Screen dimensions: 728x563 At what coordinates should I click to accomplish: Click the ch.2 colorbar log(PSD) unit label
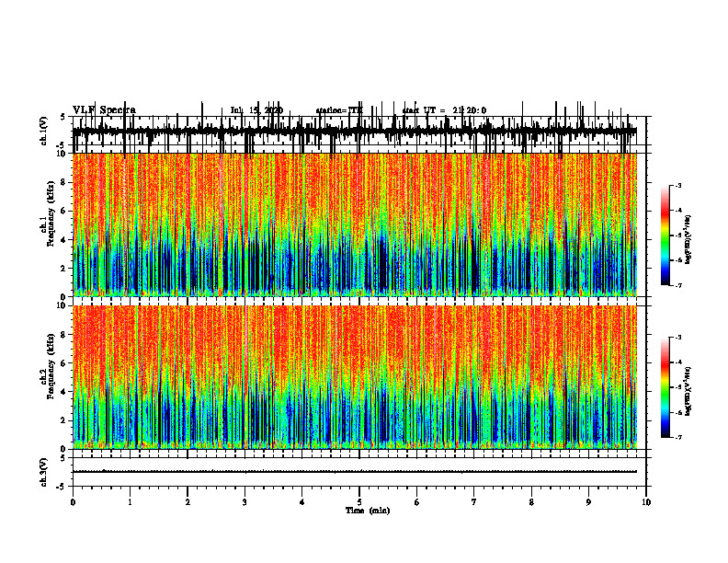[688, 391]
